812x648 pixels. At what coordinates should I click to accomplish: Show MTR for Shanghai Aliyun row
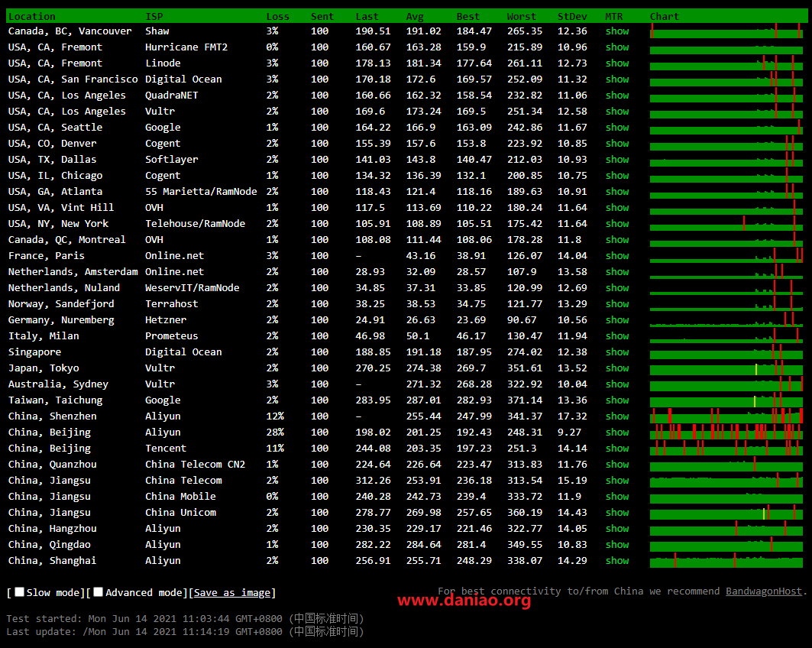617,561
